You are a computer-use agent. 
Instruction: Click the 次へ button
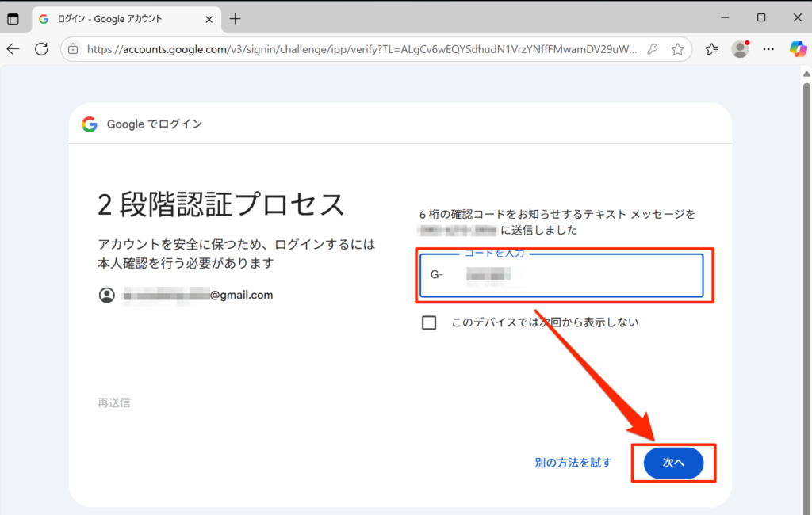tap(673, 463)
